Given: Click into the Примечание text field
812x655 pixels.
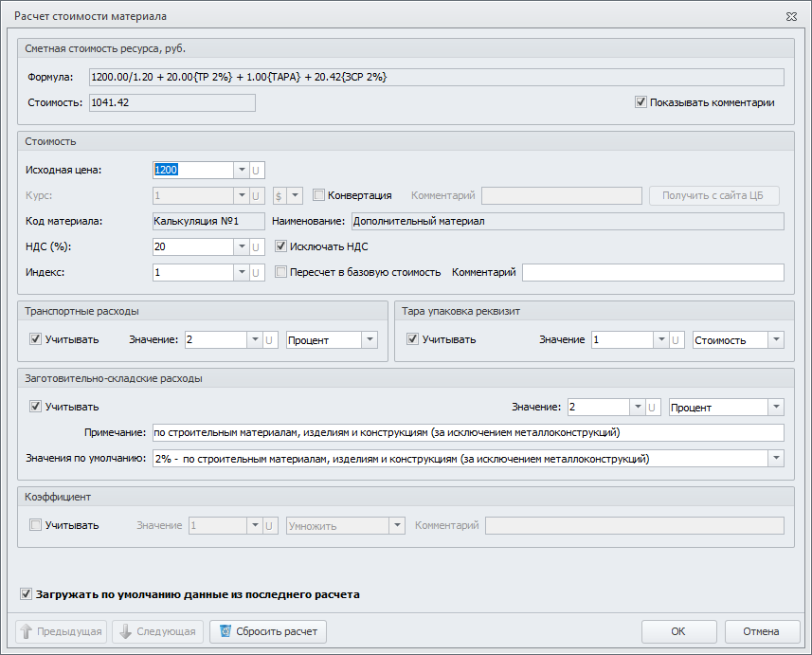Looking at the screenshot, I should click(468, 432).
